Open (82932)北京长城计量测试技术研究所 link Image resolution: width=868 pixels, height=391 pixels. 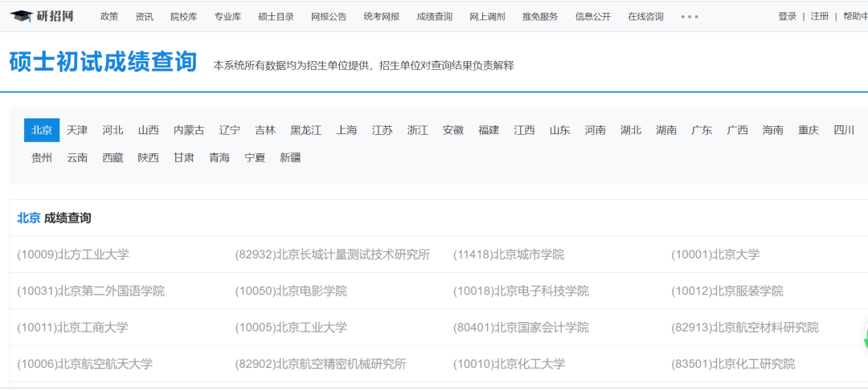pos(333,255)
